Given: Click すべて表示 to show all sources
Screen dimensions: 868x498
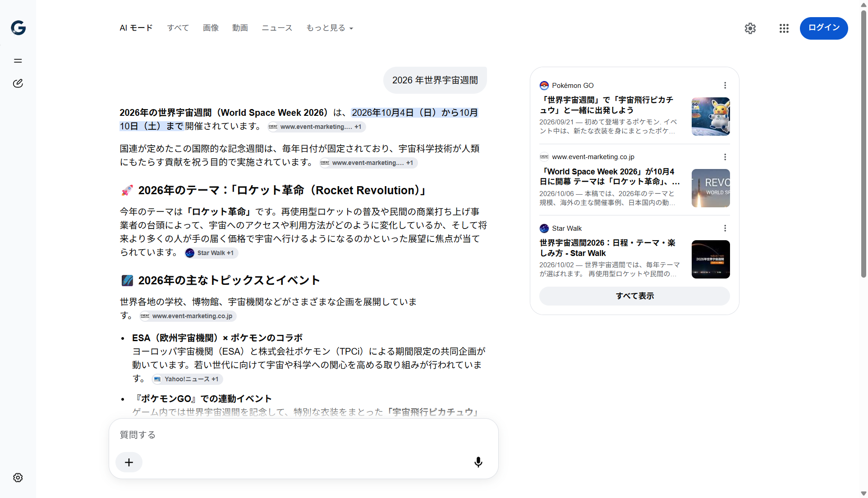Looking at the screenshot, I should coord(634,296).
